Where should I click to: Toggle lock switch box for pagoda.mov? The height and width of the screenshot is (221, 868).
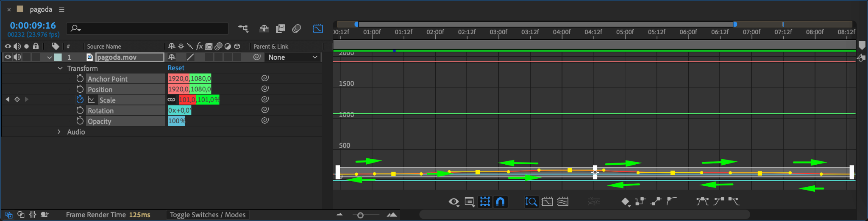coord(36,57)
